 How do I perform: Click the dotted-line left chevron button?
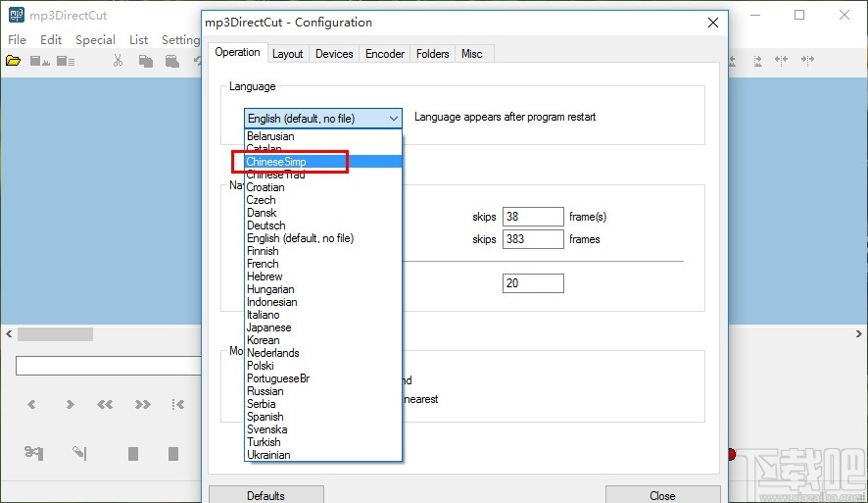[x=177, y=404]
